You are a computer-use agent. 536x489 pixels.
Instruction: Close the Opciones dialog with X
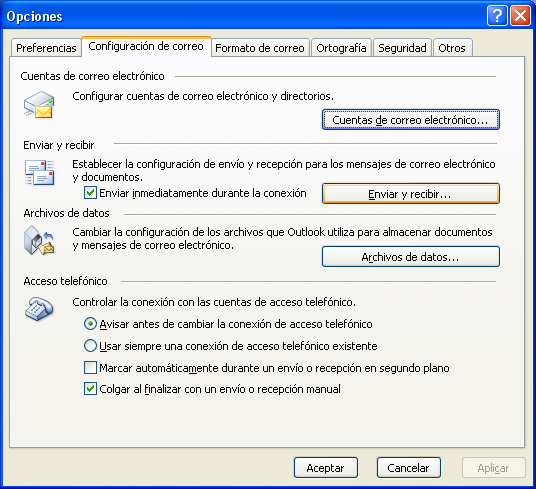click(x=520, y=16)
